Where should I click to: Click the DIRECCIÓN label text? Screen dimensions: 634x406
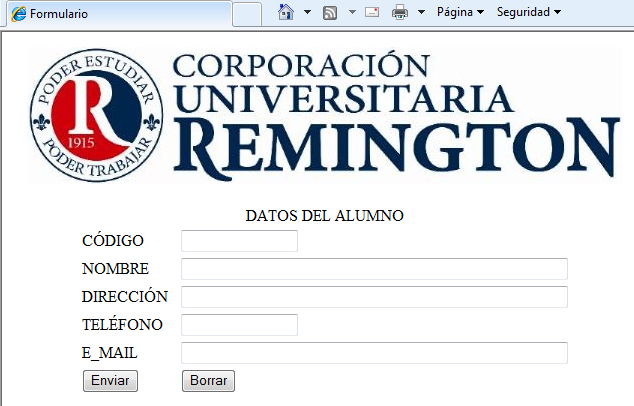[125, 296]
